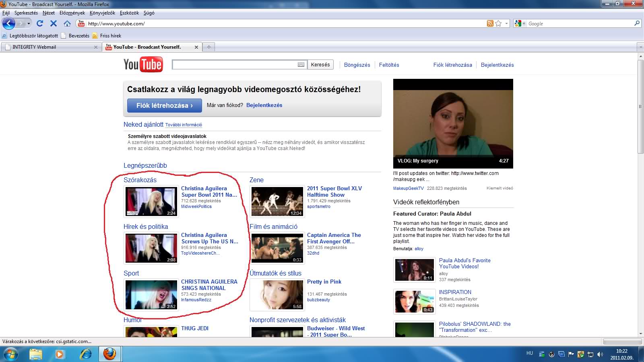Open the Súgó menu

pyautogui.click(x=149, y=13)
